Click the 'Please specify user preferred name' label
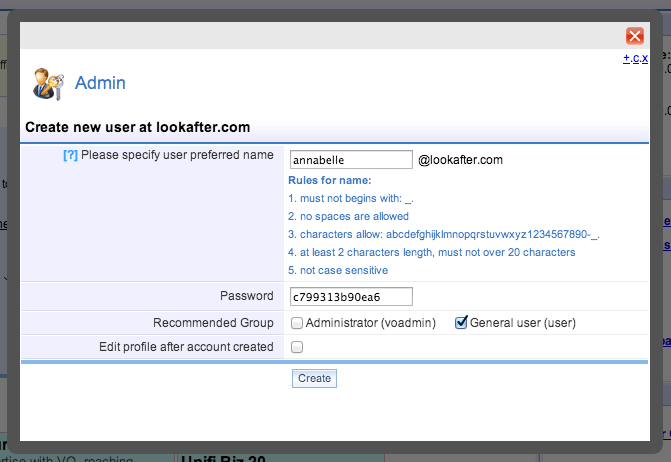 coord(177,155)
